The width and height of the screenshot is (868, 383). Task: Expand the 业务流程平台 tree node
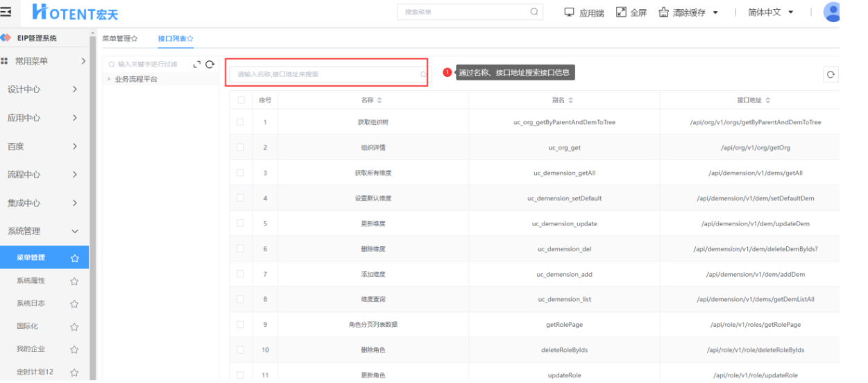pyautogui.click(x=109, y=79)
